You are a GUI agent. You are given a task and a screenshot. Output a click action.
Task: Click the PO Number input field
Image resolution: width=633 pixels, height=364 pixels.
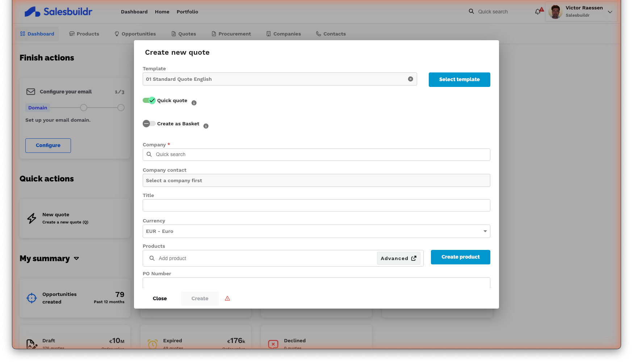(x=316, y=283)
